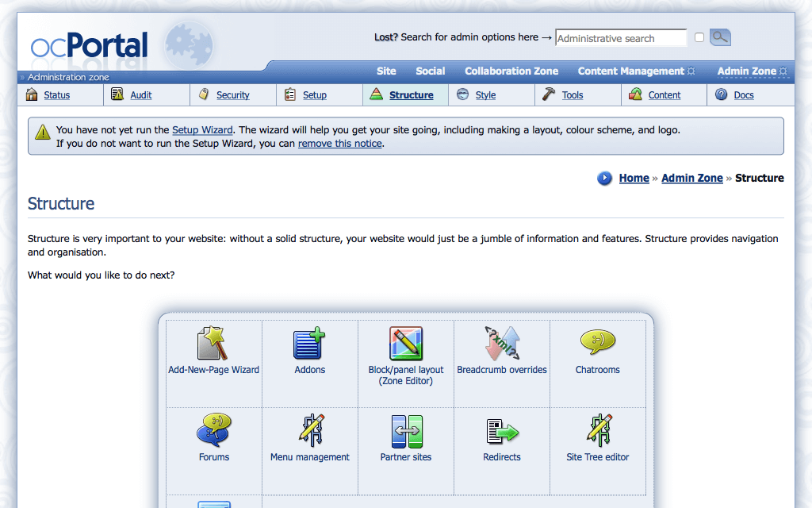
Task: Open the Chatrooms icon
Action: (x=598, y=342)
